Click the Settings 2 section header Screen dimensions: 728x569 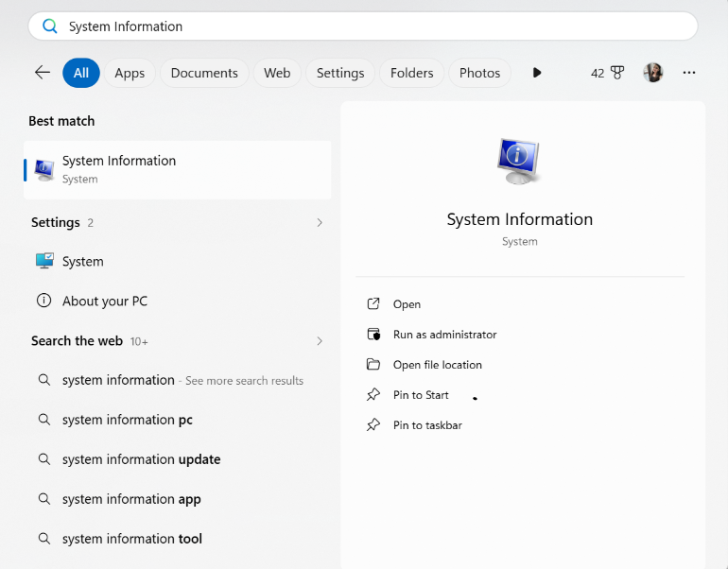pyautogui.click(x=62, y=222)
